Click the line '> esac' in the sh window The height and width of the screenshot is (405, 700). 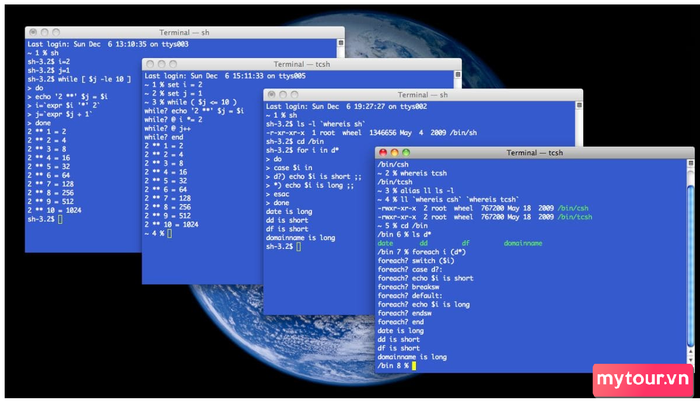click(278, 194)
